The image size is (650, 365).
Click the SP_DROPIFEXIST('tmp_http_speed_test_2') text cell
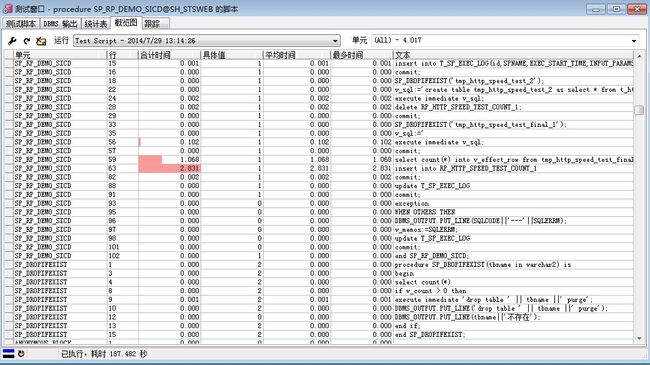click(513, 81)
